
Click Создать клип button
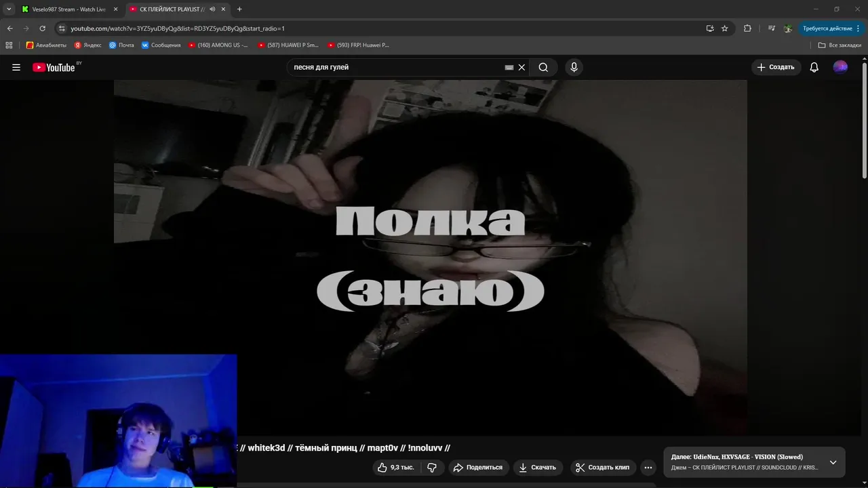(603, 468)
